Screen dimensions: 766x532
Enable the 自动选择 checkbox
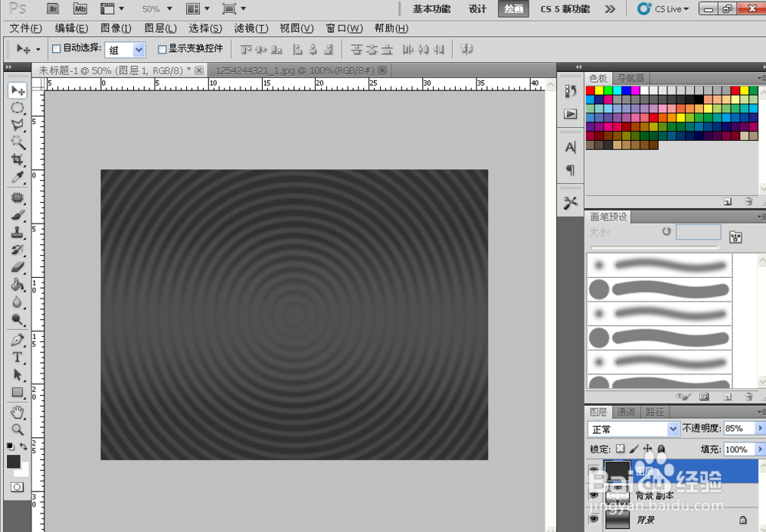pos(56,48)
